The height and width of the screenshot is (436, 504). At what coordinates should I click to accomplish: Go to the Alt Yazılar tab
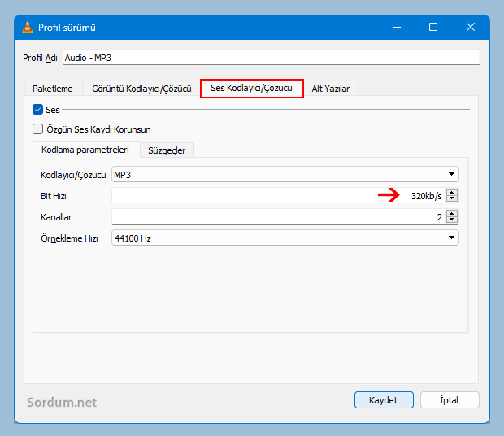click(331, 89)
